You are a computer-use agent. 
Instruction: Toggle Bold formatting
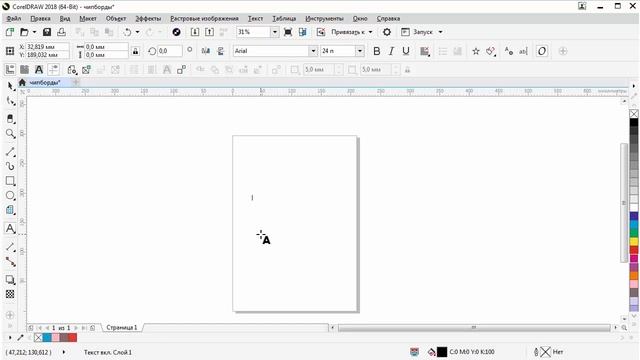pos(377,51)
